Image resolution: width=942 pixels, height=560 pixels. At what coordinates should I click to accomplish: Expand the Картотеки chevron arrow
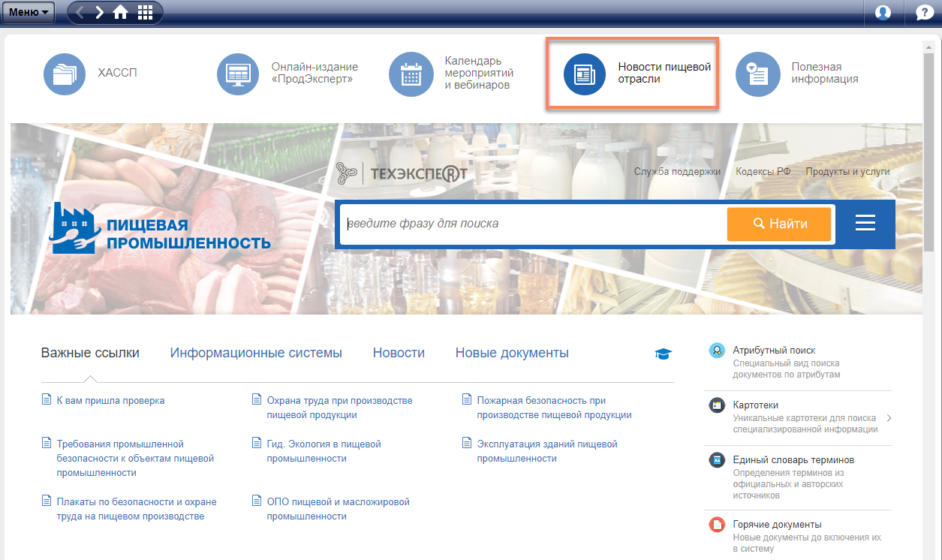point(889,418)
